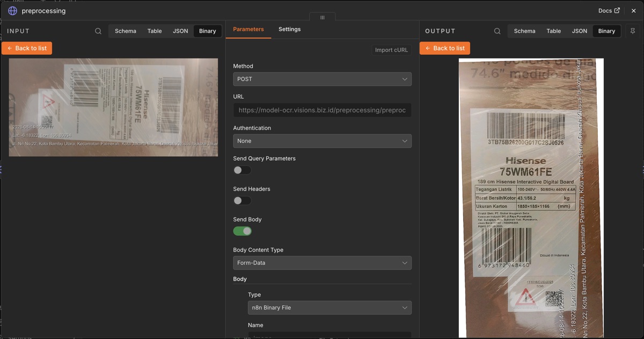The height and width of the screenshot is (339, 644).
Task: Click the URL input field
Action: pos(323,110)
